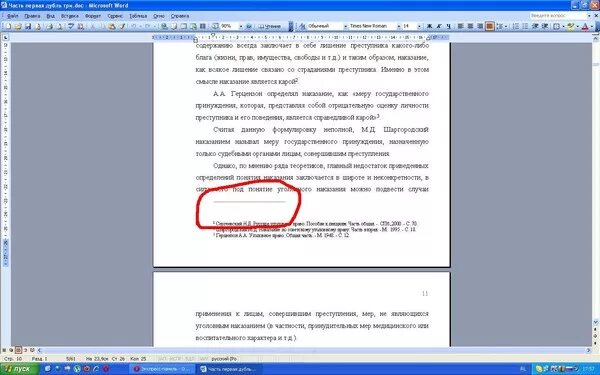Open the Таблица menu
The height and width of the screenshot is (375, 600).
point(138,16)
